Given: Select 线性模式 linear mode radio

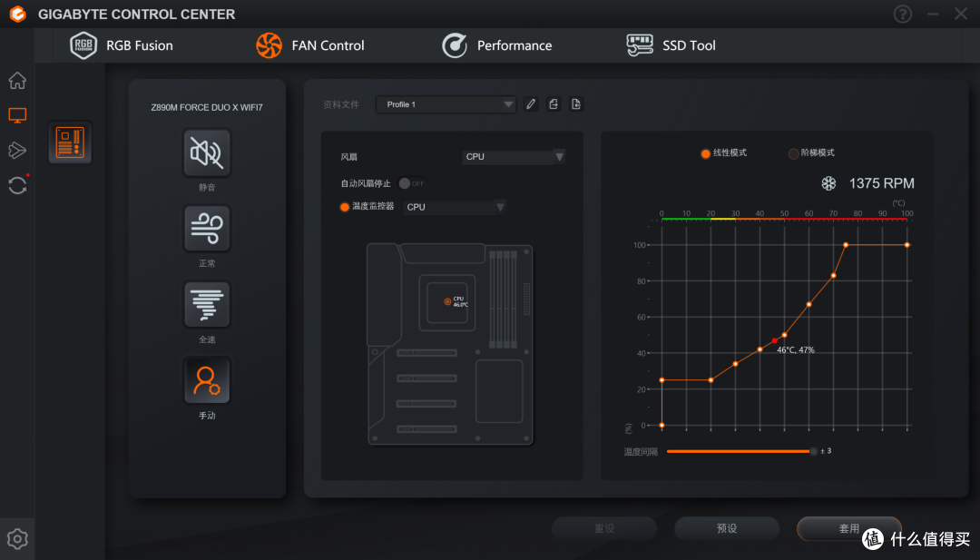Looking at the screenshot, I should (x=706, y=153).
